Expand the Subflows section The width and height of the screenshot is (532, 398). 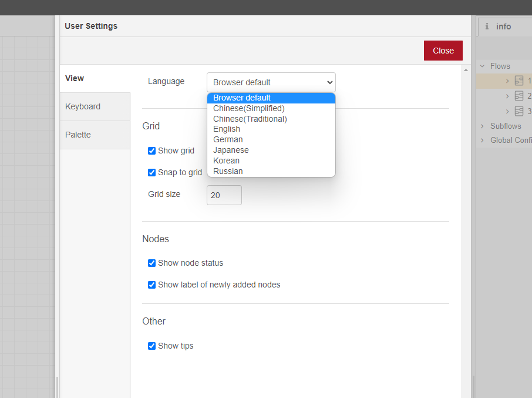(x=482, y=126)
